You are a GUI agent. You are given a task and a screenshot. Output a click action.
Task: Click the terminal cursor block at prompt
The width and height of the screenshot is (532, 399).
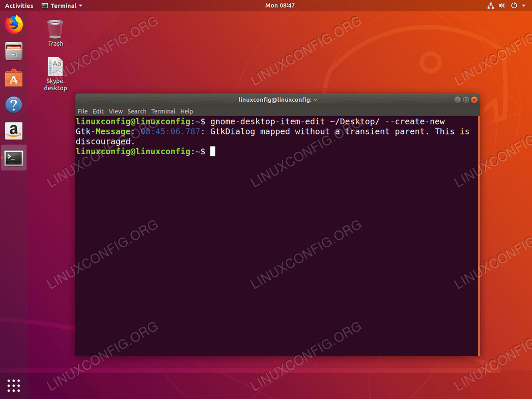coord(213,151)
